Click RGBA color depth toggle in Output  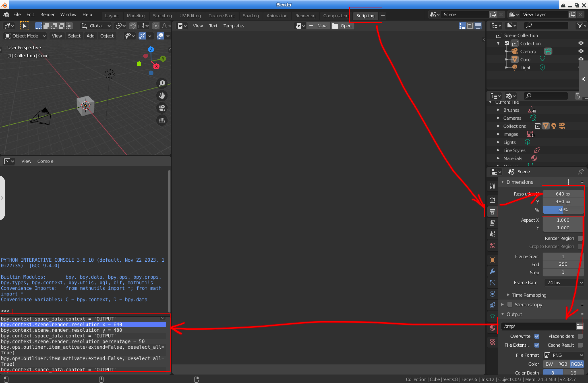point(578,364)
